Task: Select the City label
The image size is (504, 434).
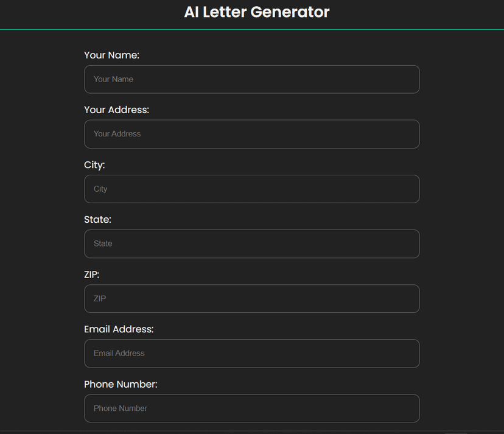Action: coord(94,164)
